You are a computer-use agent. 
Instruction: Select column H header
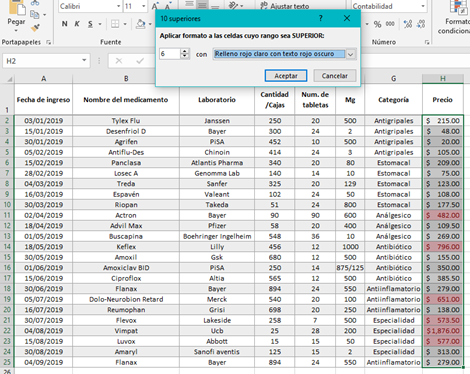pyautogui.click(x=443, y=79)
